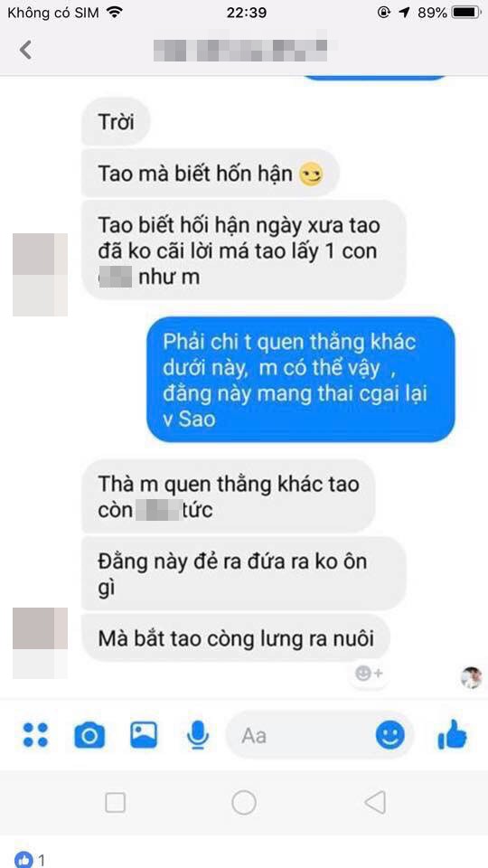This screenshot has height=868, width=488.
Task: Tap the microphone voice message icon
Action: pos(198,735)
